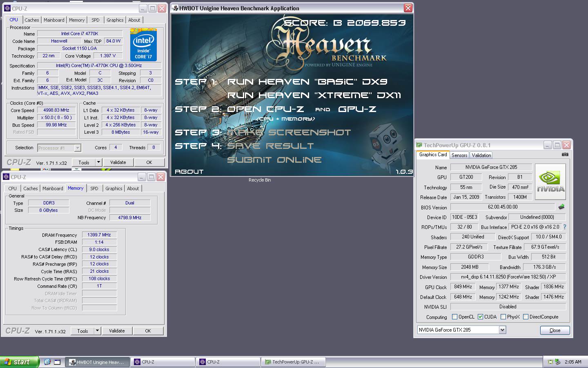Screen dimensions: 588x368
Task: Click Run Heaven "Basic" DX9
Action: (x=307, y=82)
